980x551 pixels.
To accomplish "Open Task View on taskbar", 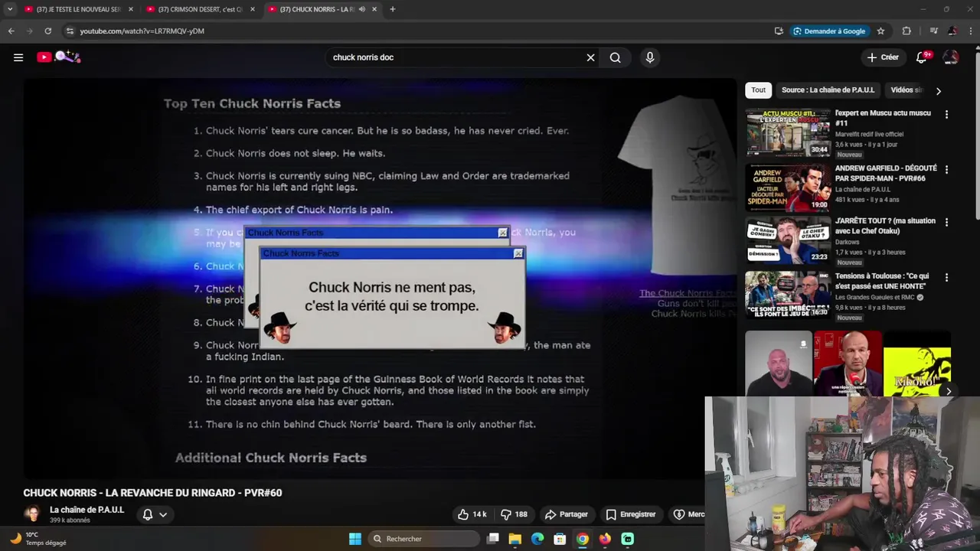I will tap(493, 539).
